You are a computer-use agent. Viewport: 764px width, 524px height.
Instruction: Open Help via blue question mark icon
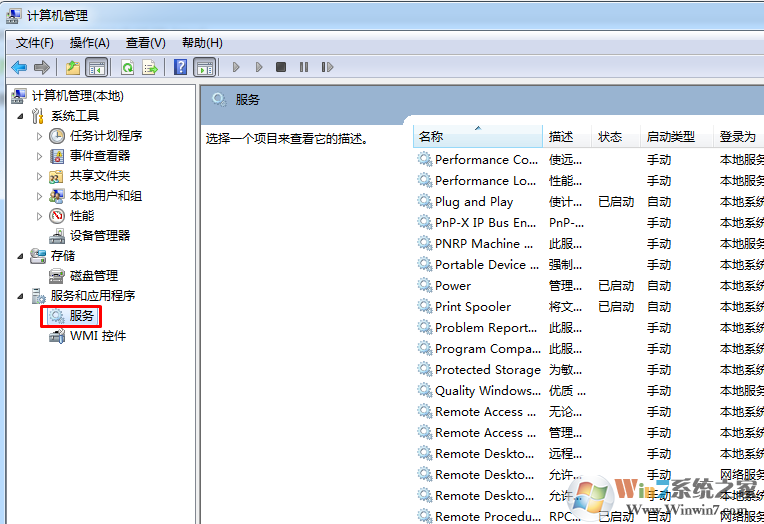pos(180,67)
